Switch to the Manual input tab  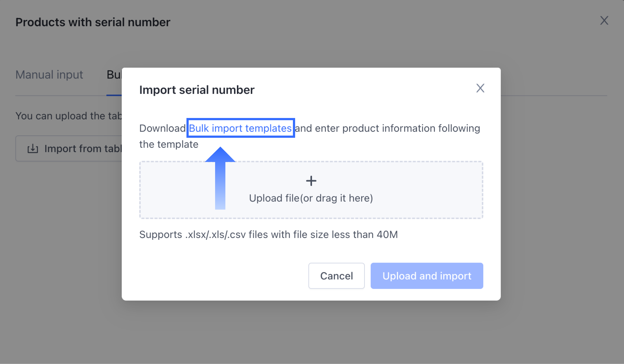49,75
